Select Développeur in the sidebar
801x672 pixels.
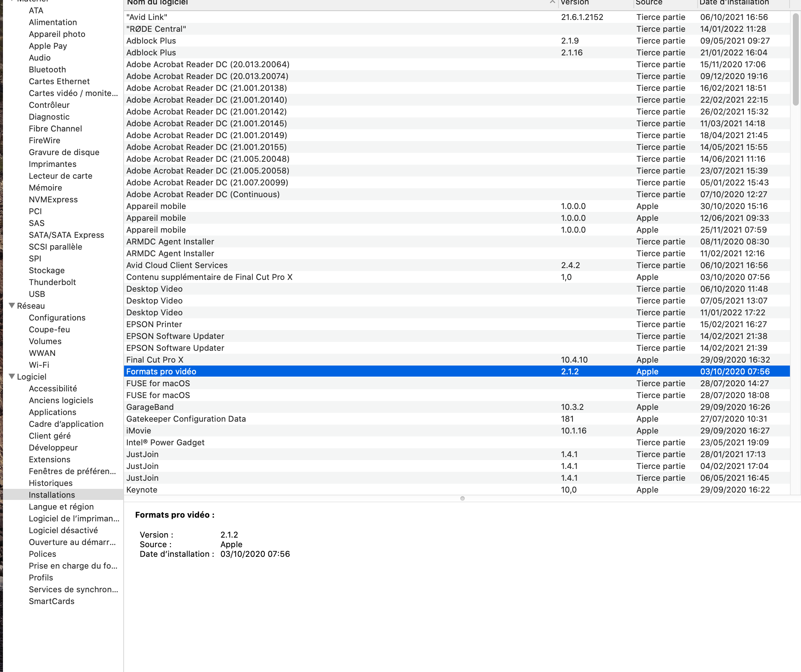(53, 448)
